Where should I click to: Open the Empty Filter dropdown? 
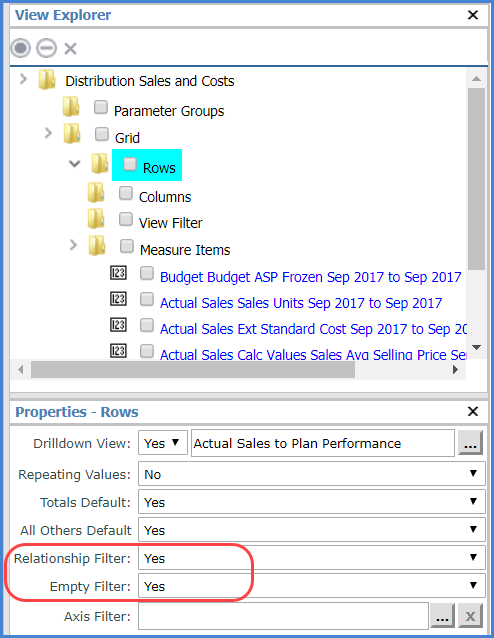point(312,586)
